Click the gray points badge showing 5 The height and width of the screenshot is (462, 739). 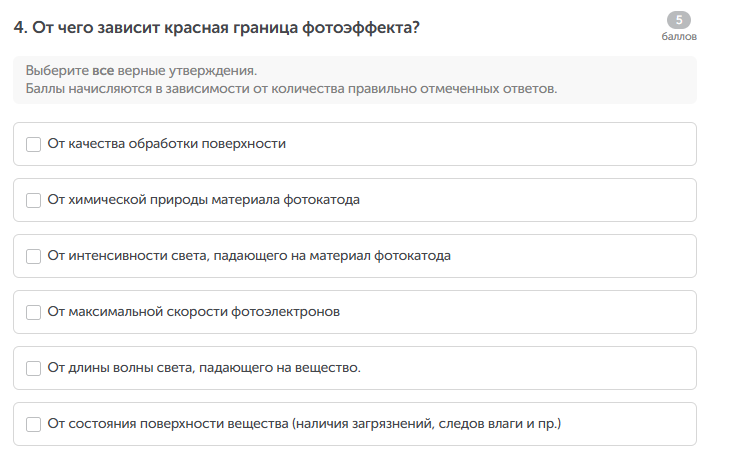coord(679,20)
